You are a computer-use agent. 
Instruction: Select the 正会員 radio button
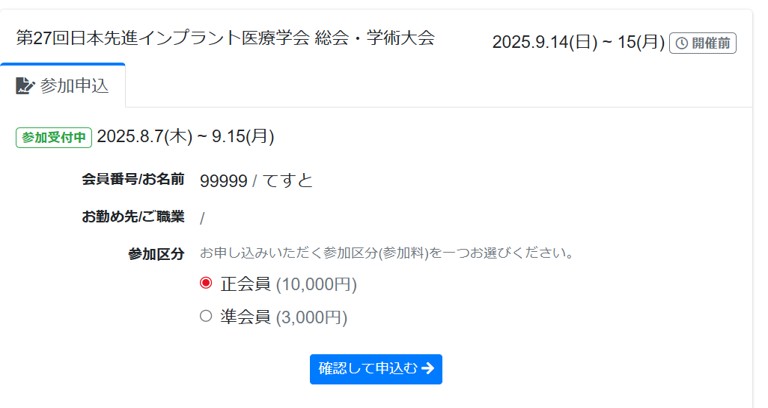tap(206, 283)
